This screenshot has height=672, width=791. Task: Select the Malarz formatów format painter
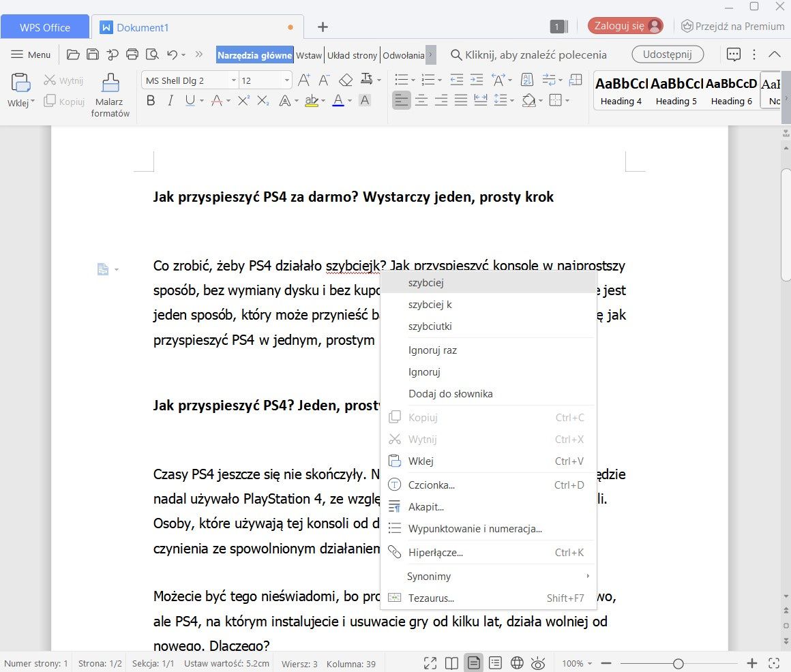click(110, 95)
